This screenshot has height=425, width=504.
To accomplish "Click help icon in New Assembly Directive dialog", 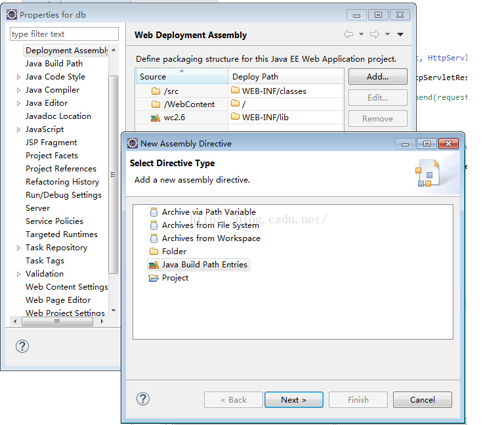I will click(x=143, y=399).
